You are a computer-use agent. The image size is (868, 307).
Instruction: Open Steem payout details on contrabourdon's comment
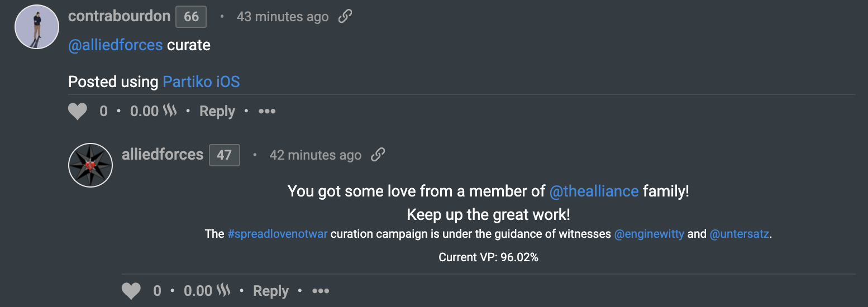(154, 112)
